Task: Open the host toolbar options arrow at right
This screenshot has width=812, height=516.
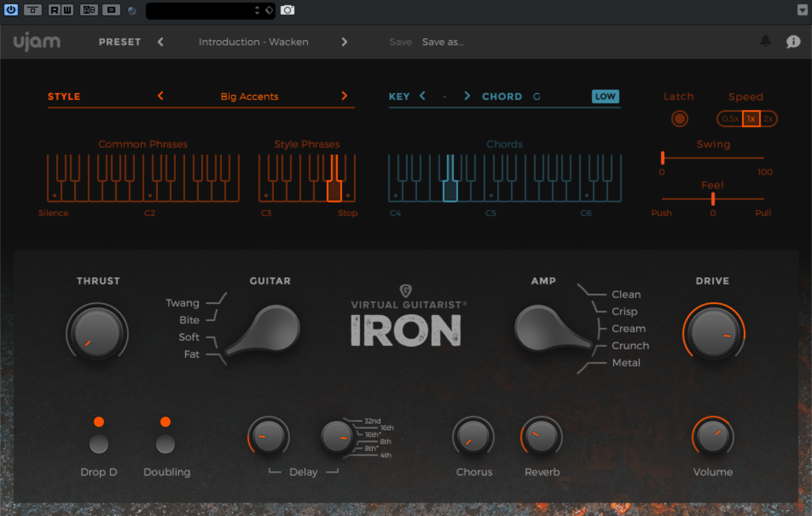Action: (802, 10)
